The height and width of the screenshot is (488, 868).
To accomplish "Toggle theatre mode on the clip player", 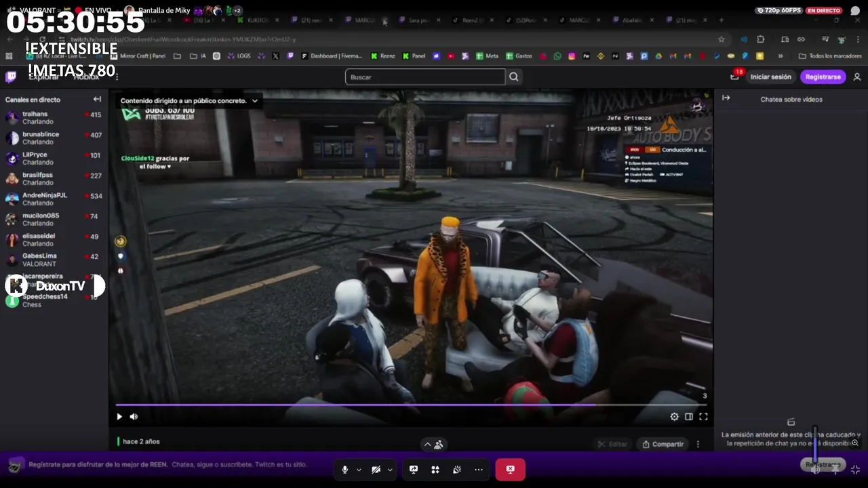I will click(688, 417).
